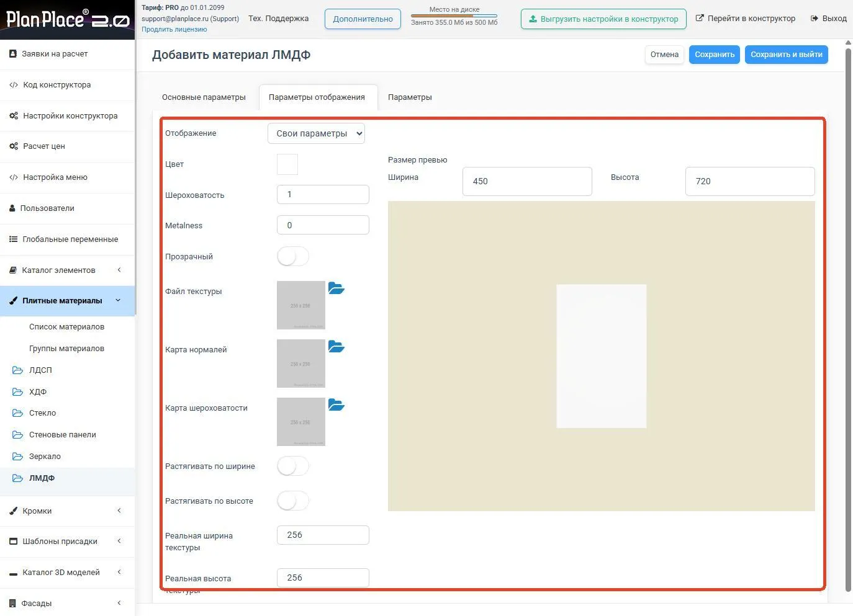This screenshot has height=616, width=853.
Task: Click the white material preview panel
Action: 601,356
